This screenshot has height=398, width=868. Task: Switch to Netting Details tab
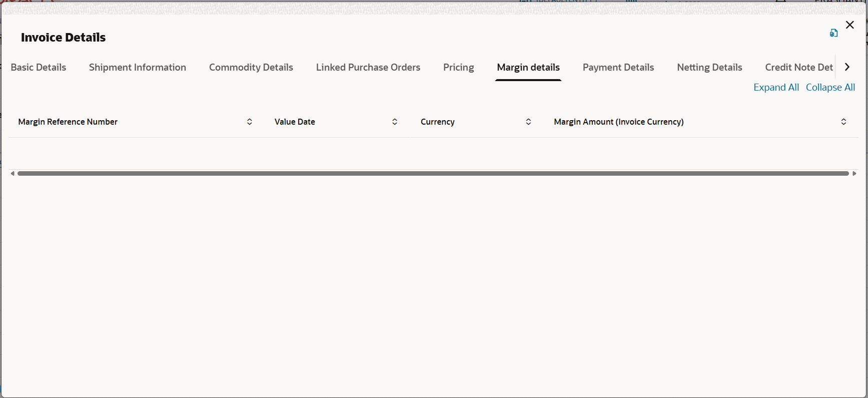(x=709, y=67)
